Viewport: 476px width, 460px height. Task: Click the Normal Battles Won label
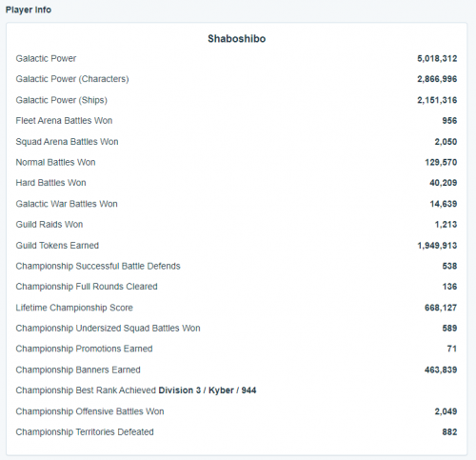point(55,162)
